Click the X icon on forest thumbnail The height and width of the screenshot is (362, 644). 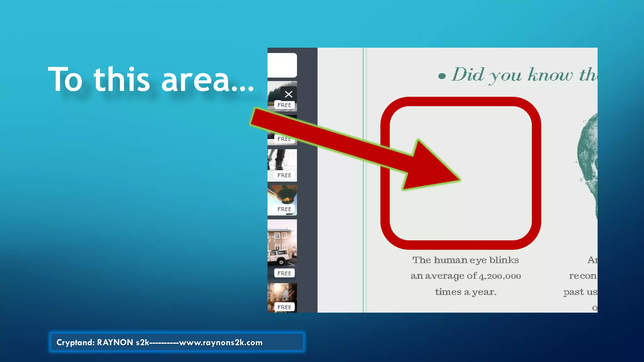(288, 94)
